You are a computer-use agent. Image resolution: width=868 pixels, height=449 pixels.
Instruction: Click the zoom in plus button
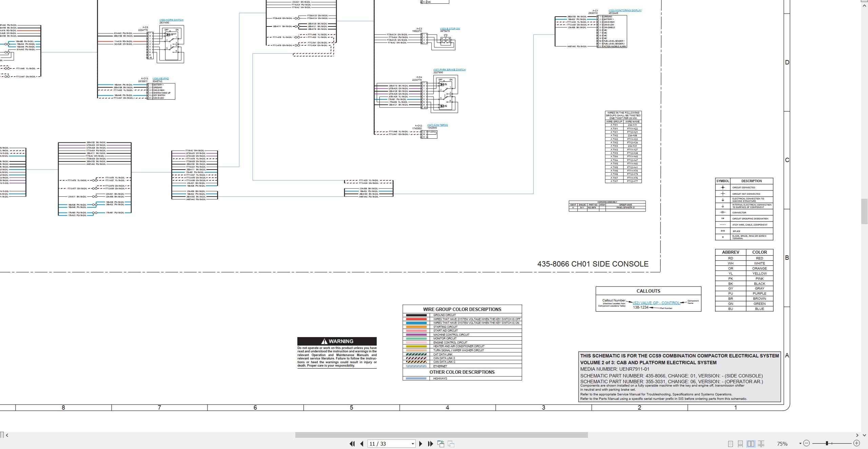[x=856, y=443]
